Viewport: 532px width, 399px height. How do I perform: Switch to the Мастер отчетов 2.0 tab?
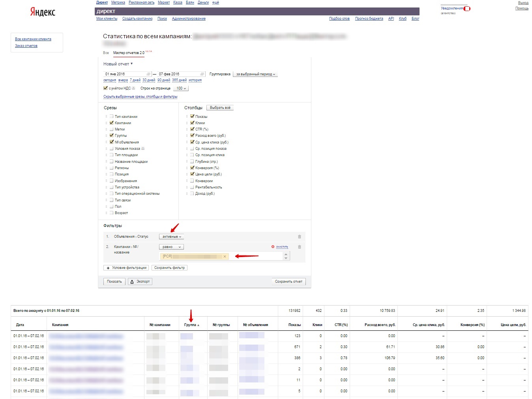[x=129, y=53]
